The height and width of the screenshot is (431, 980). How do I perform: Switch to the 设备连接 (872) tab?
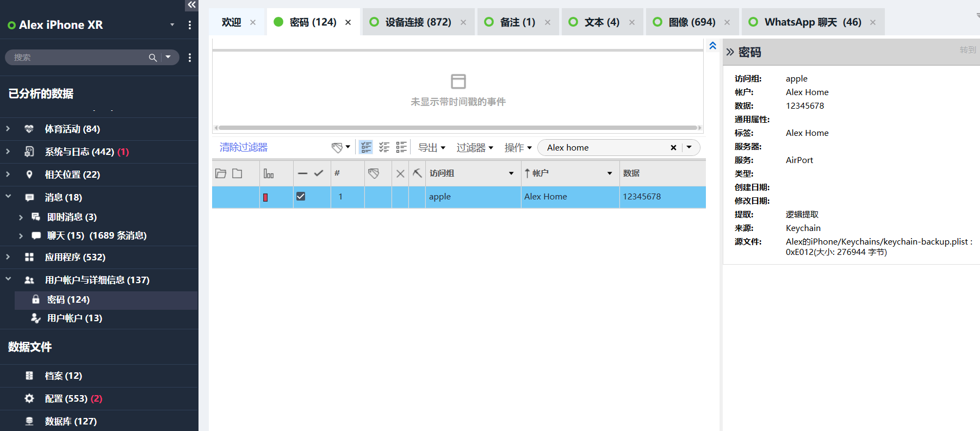pyautogui.click(x=418, y=22)
